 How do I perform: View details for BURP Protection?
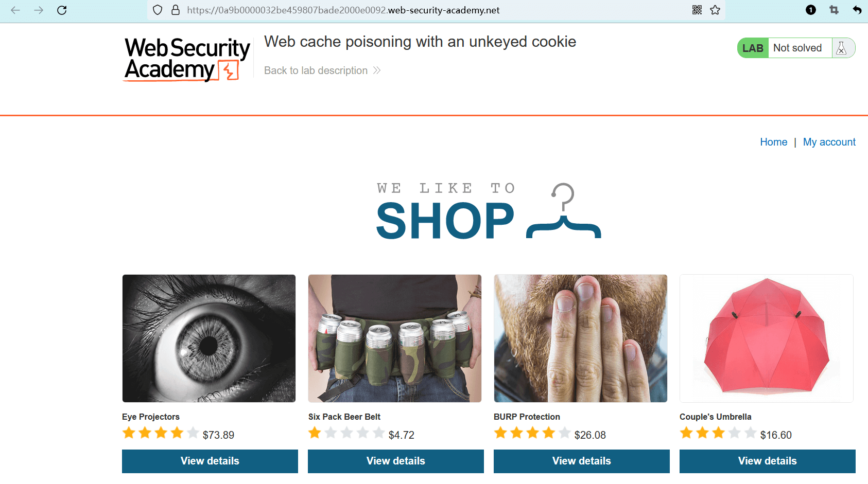pos(582,461)
